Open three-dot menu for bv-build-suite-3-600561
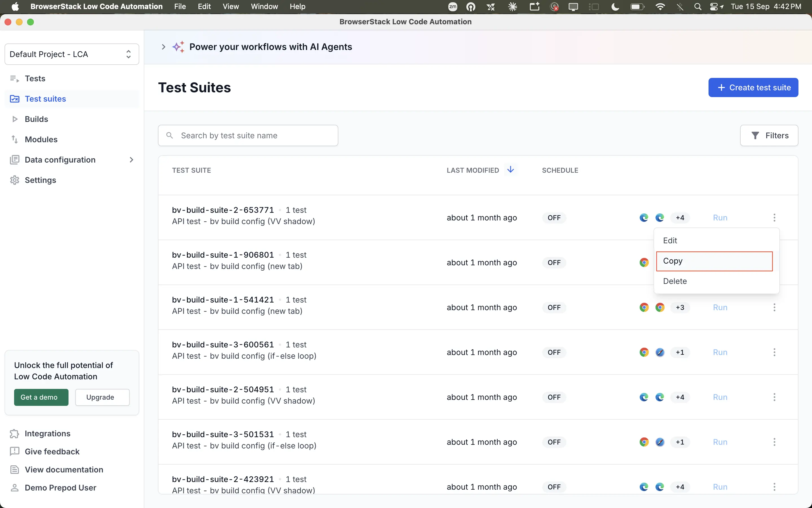The height and width of the screenshot is (508, 812). [775, 352]
